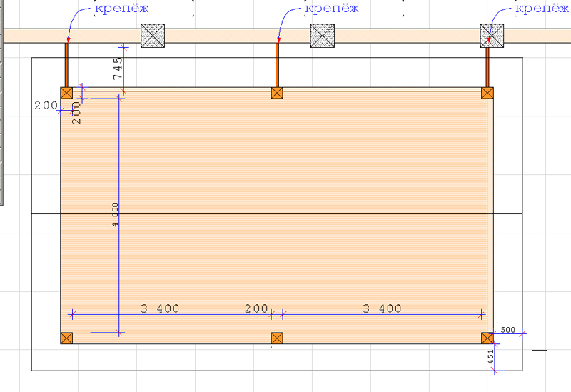Select the leftmost gray hatched column on the beam
The image size is (571, 392).
153,36
